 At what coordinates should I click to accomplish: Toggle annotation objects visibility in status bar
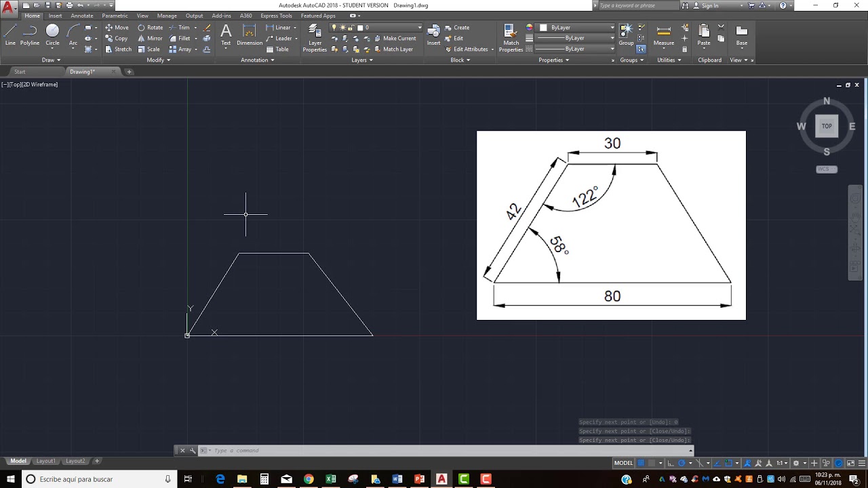pos(748,463)
